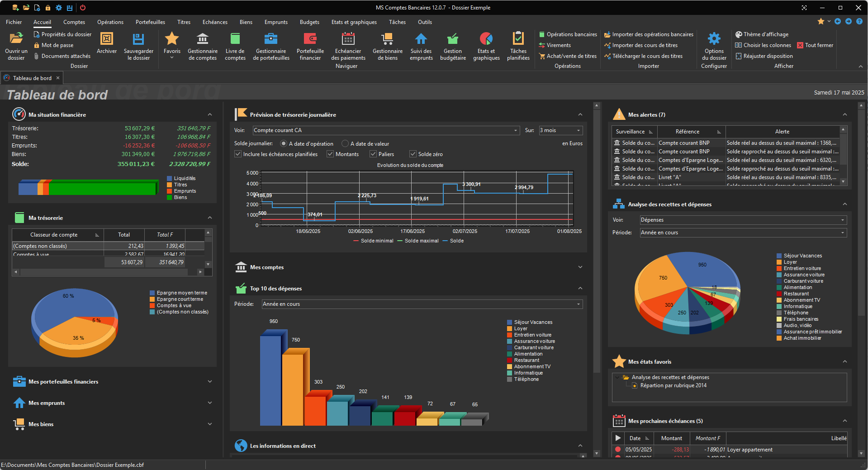Click the Sauvegarder le dossier icon
Screen dimensions: 868x470
pyautogui.click(x=138, y=39)
